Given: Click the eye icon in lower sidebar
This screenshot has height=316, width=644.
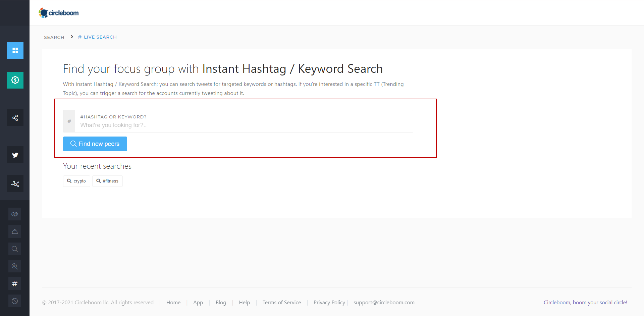Looking at the screenshot, I should click(x=14, y=214).
